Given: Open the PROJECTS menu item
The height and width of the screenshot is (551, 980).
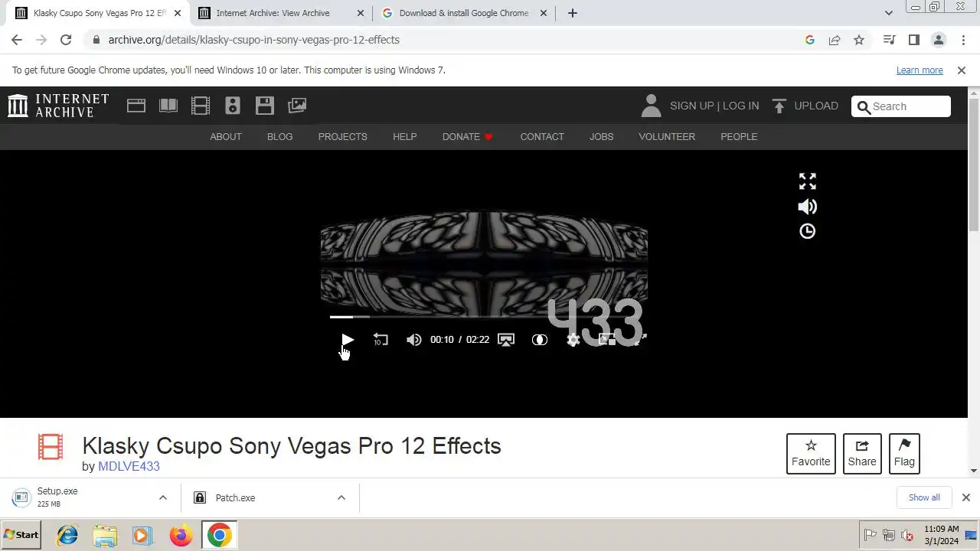Looking at the screenshot, I should click(x=343, y=136).
